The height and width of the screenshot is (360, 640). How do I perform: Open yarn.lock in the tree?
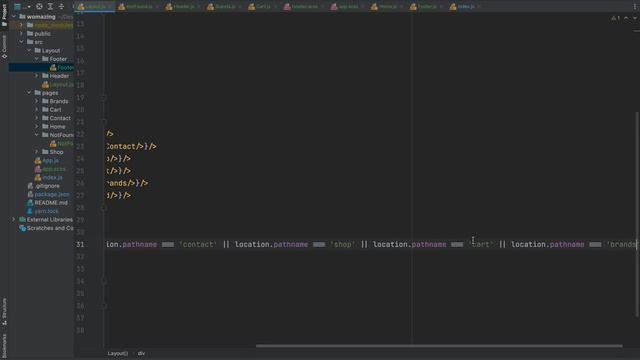[x=43, y=211]
